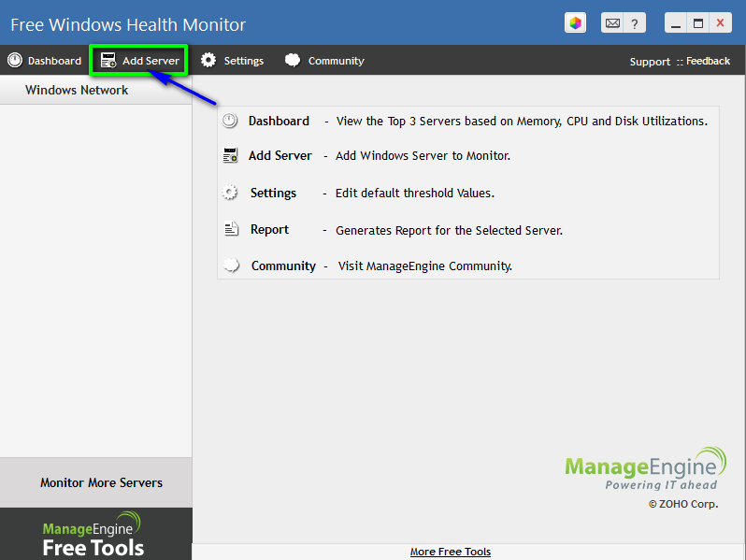Click the Settings label in description list

tap(273, 193)
